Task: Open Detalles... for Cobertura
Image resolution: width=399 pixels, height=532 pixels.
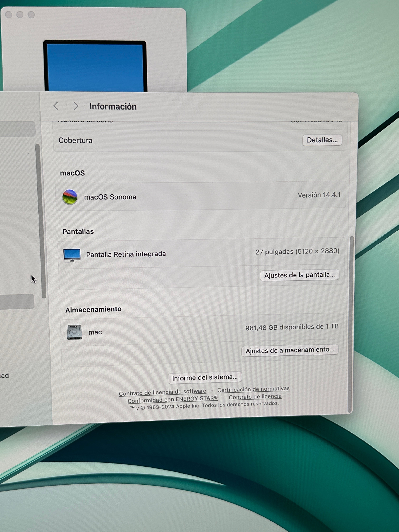Action: click(322, 140)
